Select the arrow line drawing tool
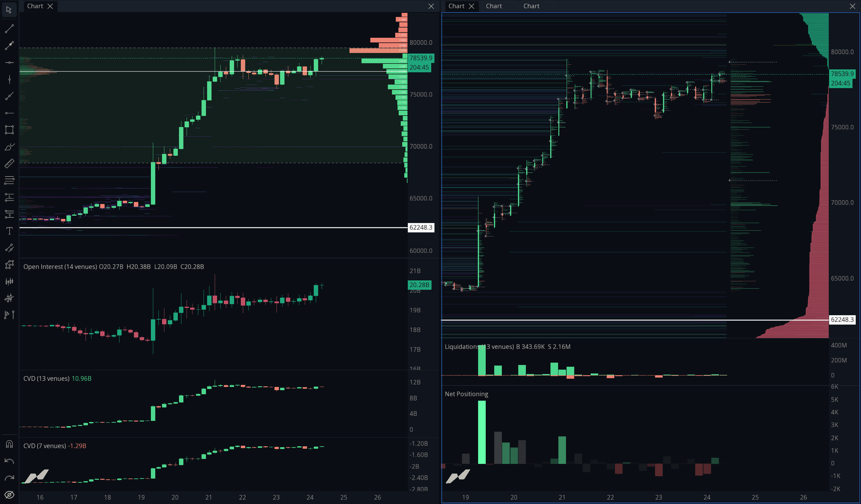 (x=9, y=45)
